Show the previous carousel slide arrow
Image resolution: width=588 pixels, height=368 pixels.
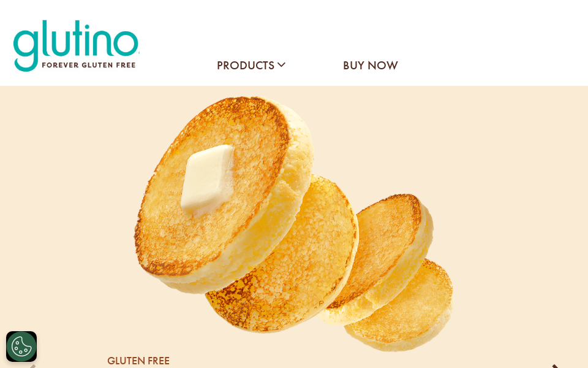coord(32,366)
